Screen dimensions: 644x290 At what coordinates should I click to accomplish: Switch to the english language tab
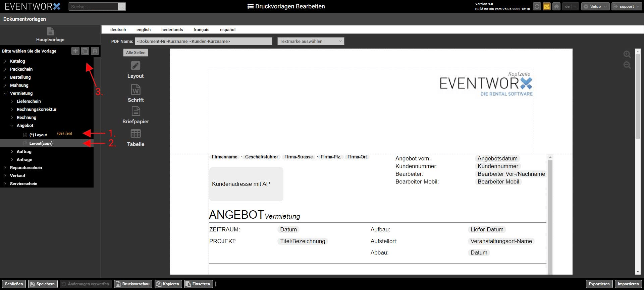click(144, 29)
